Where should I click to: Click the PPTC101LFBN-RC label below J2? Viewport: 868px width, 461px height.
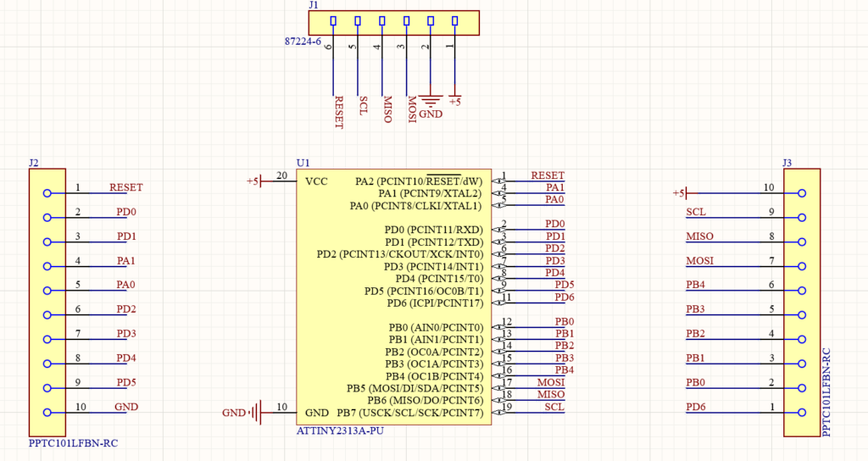tap(73, 443)
